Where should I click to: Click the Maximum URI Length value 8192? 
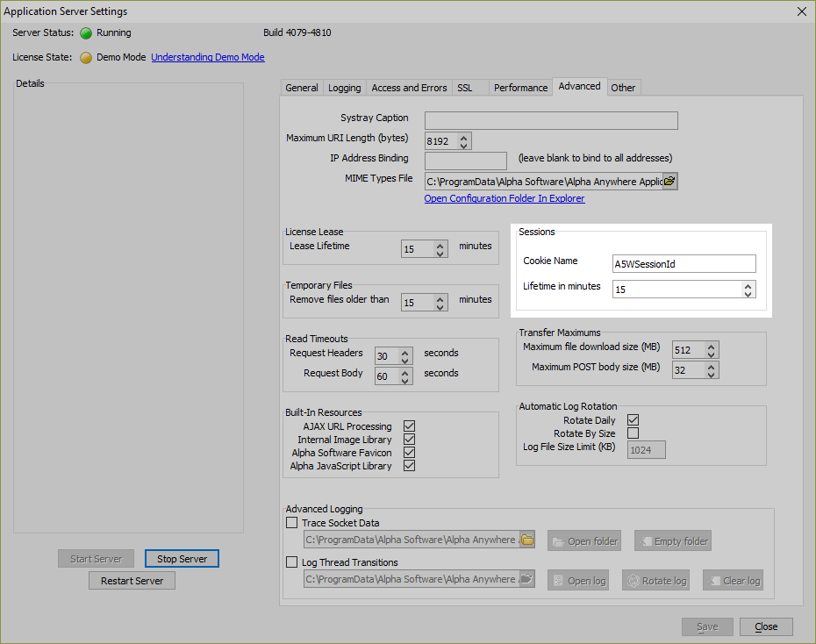coord(441,141)
